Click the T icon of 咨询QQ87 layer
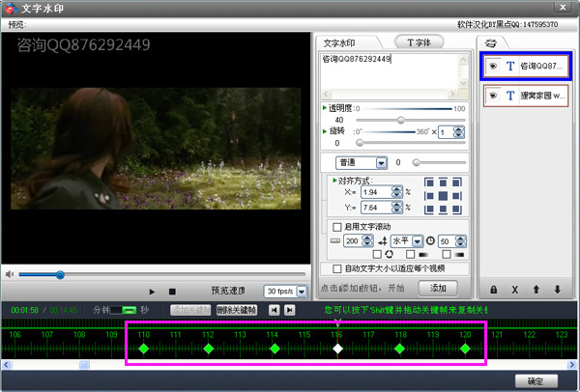The width and height of the screenshot is (580, 392). [510, 66]
